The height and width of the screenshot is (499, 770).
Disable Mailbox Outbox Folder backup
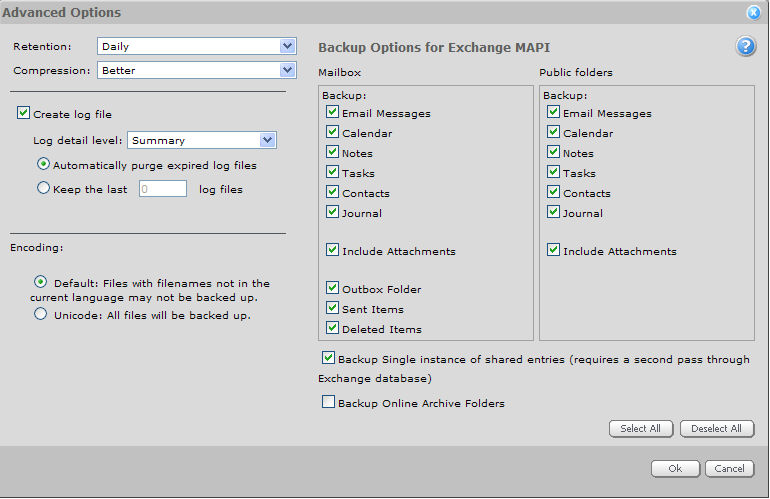pos(332,289)
